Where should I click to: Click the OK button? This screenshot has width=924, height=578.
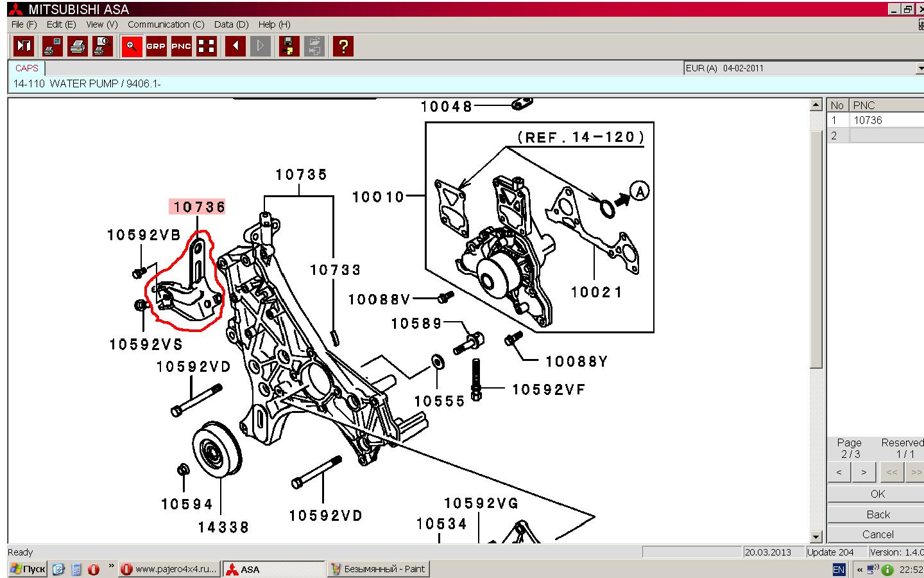[x=877, y=494]
